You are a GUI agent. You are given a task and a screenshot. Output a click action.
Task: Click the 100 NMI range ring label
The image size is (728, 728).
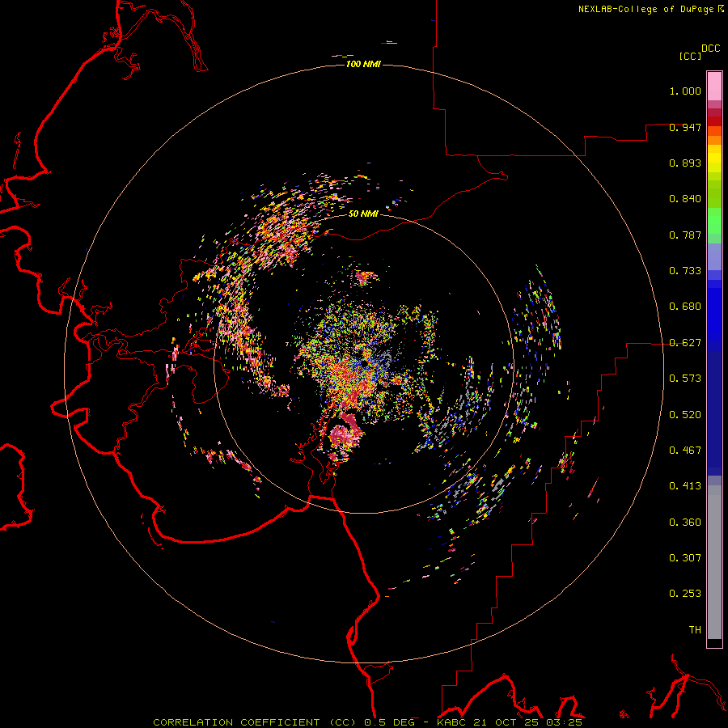363,64
